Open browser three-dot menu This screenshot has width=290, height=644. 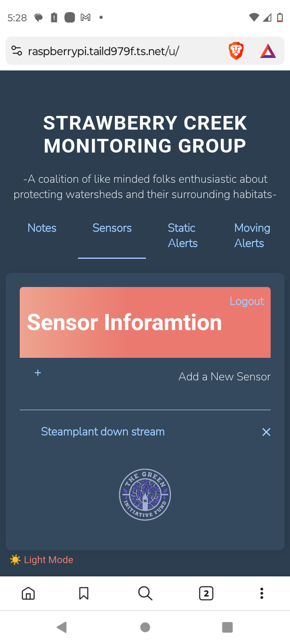262,593
